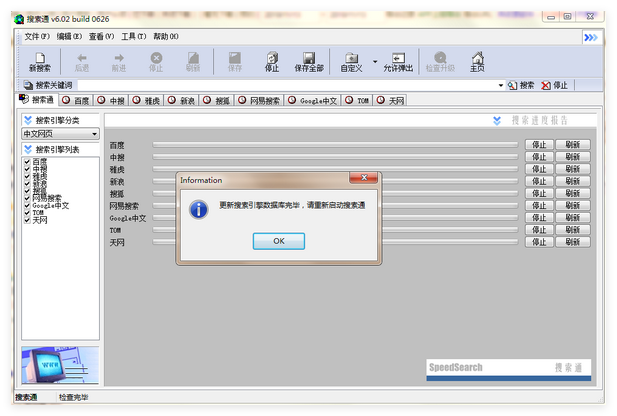Open the 主页 (home page) toolbar icon
Image resolution: width=617 pixels, height=416 pixels.
coord(477,62)
